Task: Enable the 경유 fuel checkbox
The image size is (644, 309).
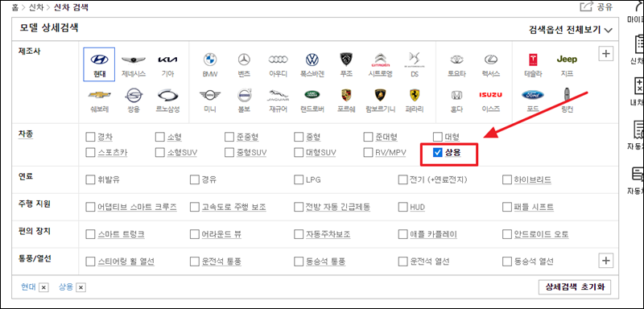Action: tap(194, 179)
